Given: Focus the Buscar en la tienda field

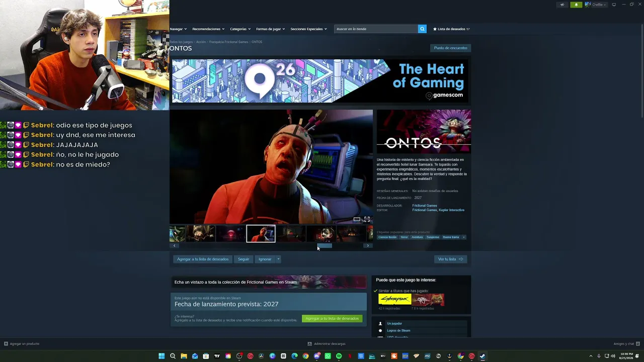Looking at the screenshot, I should [376, 29].
